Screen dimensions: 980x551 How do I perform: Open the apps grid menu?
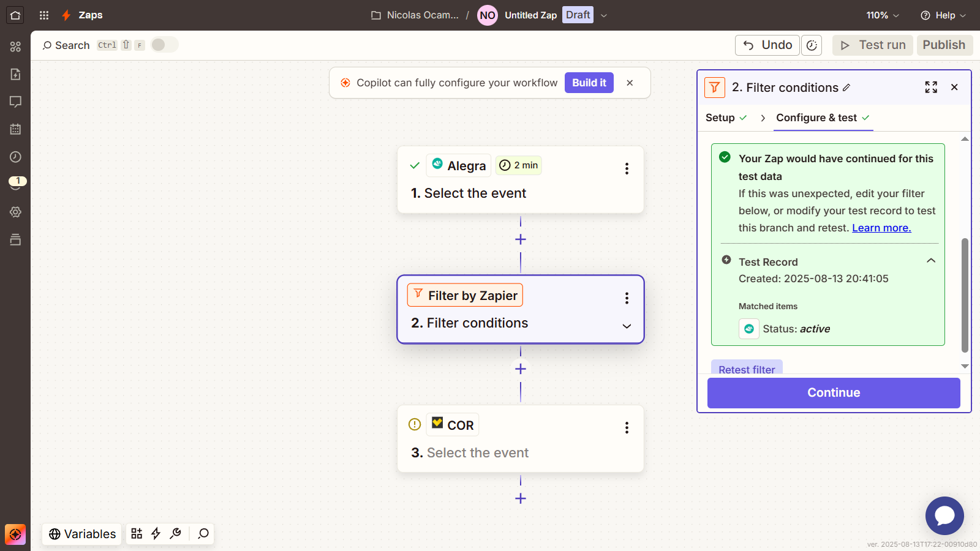(x=44, y=15)
